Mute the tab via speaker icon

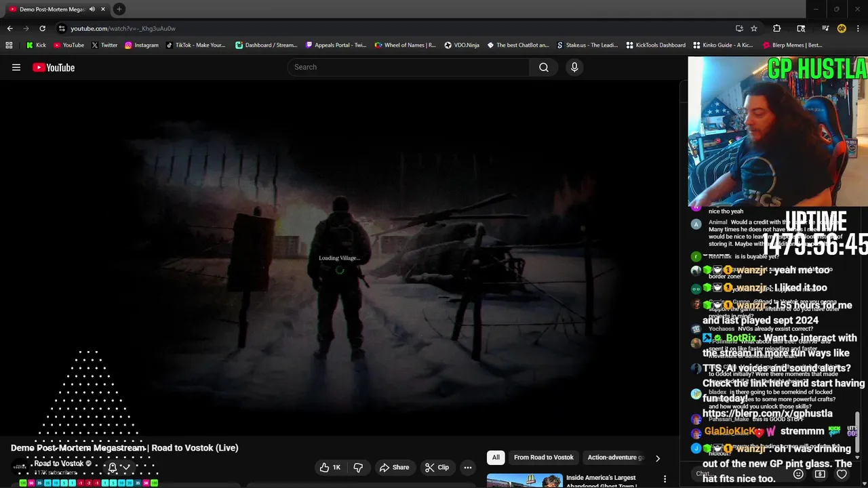(92, 9)
